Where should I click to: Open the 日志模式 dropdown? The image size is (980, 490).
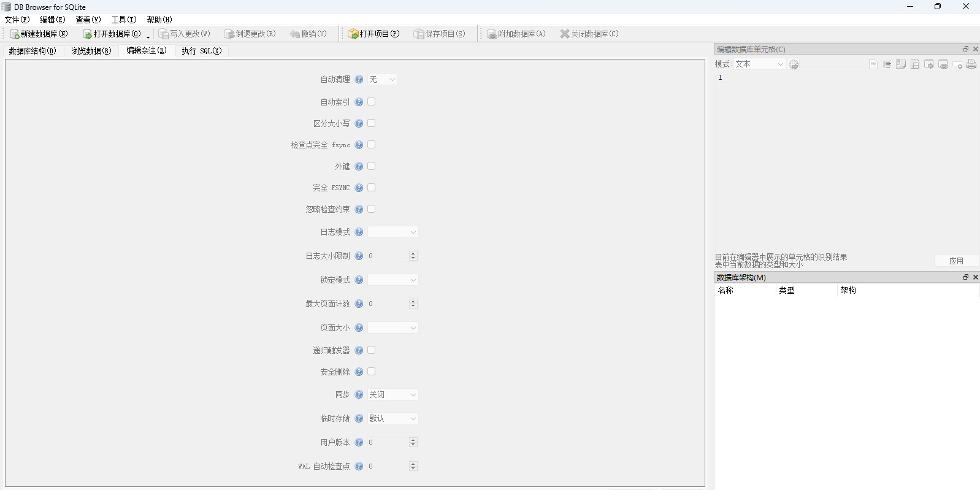392,232
